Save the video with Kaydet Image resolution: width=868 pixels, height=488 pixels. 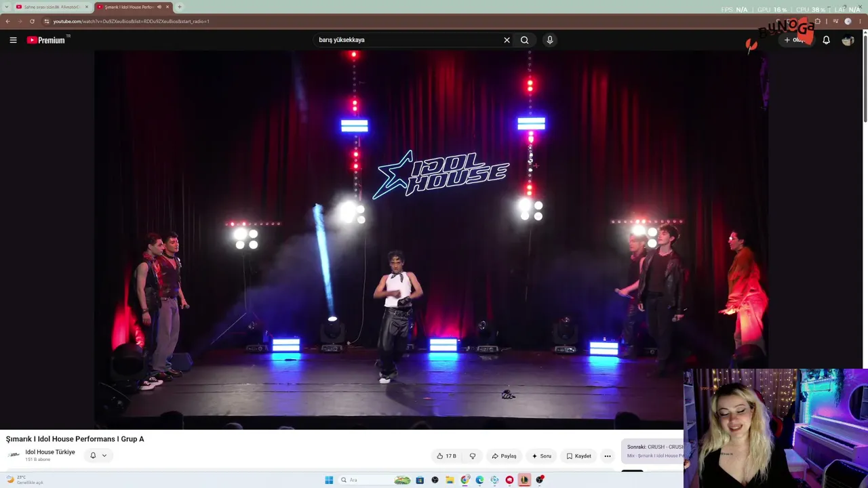tap(579, 456)
